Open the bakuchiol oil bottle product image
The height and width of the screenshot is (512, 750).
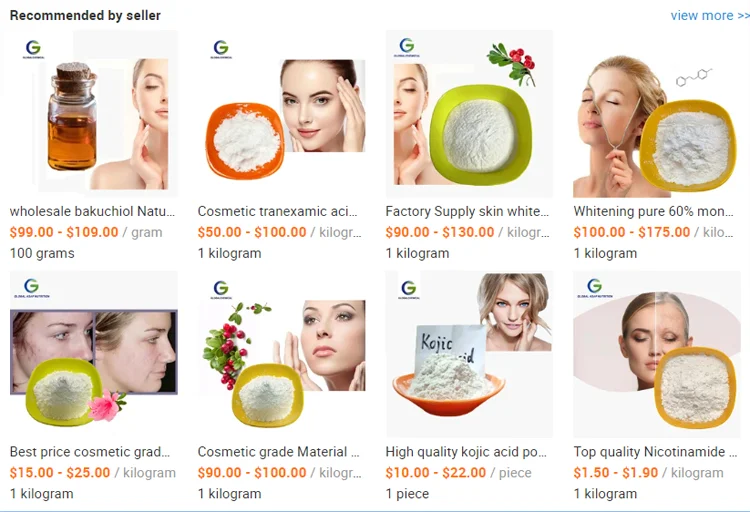(x=94, y=114)
